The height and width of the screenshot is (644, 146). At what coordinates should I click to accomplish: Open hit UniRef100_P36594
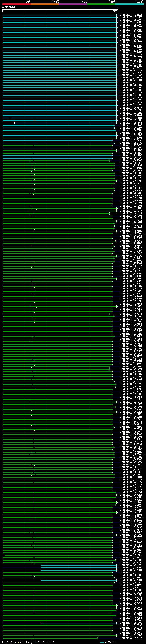pyautogui.click(x=131, y=445)
